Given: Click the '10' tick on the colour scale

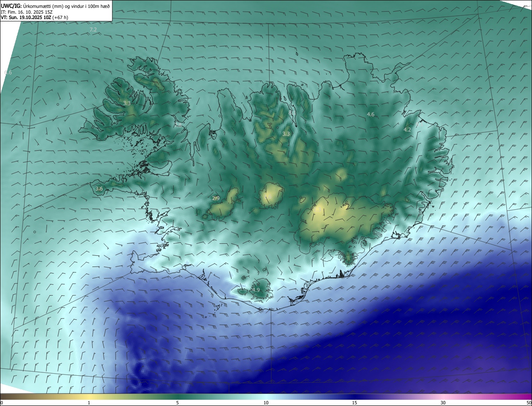Looking at the screenshot, I should [x=266, y=403].
